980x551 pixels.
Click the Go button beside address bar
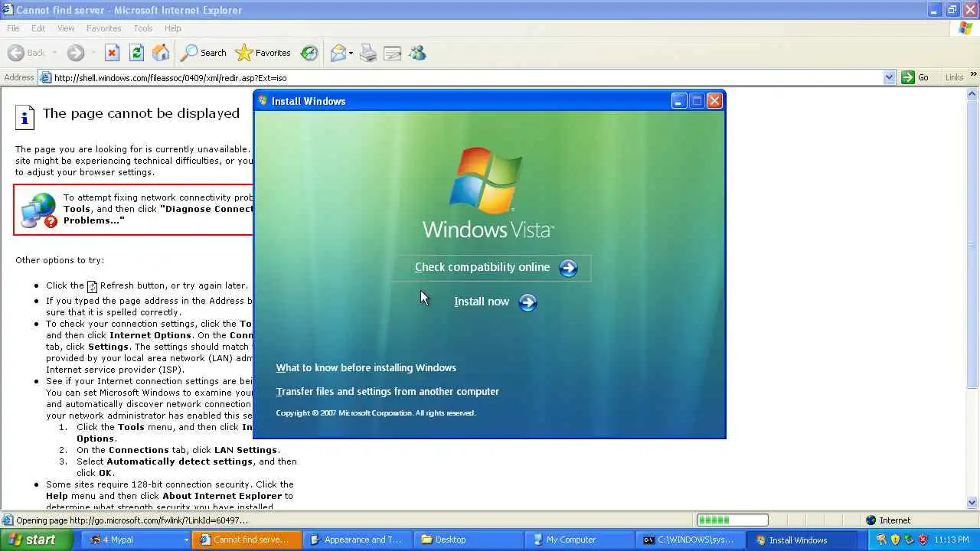point(916,77)
